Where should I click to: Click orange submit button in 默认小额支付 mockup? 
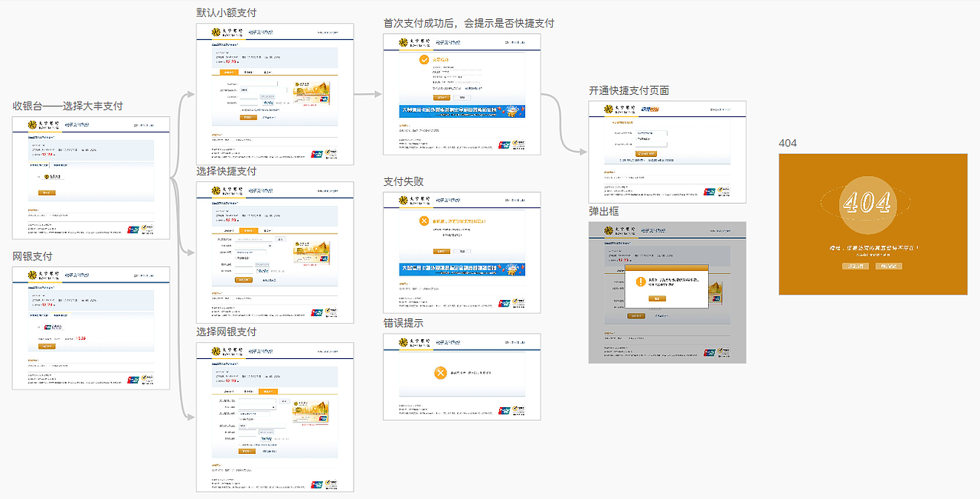[x=247, y=117]
